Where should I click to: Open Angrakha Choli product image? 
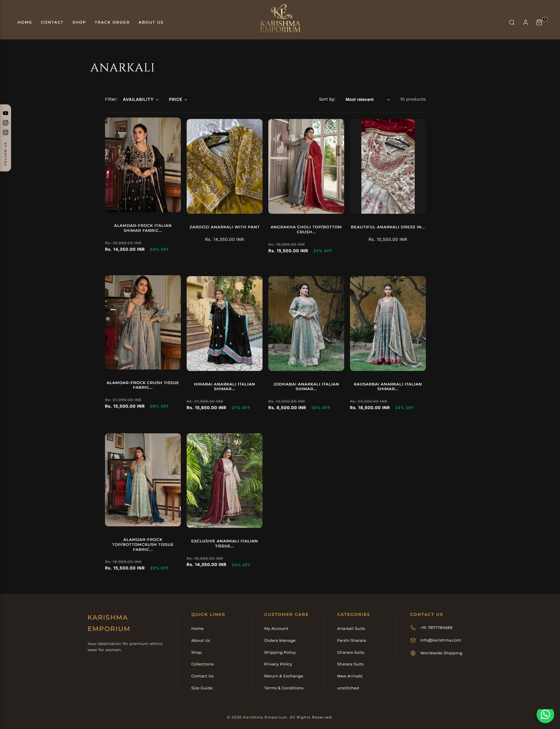pos(306,166)
